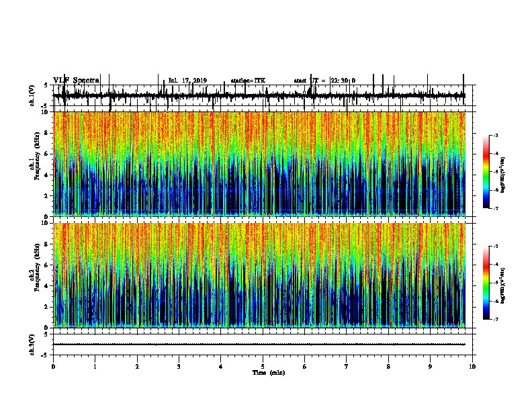Click the "7" tick on the time axis
This screenshot has height=411, width=532.
tap(347, 367)
